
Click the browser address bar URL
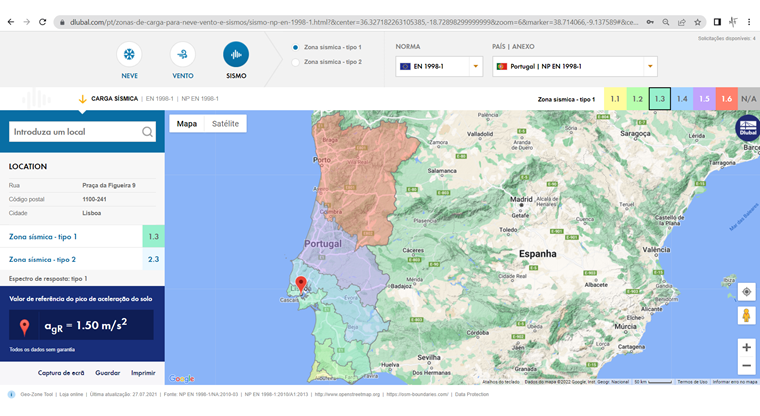pyautogui.click(x=354, y=22)
